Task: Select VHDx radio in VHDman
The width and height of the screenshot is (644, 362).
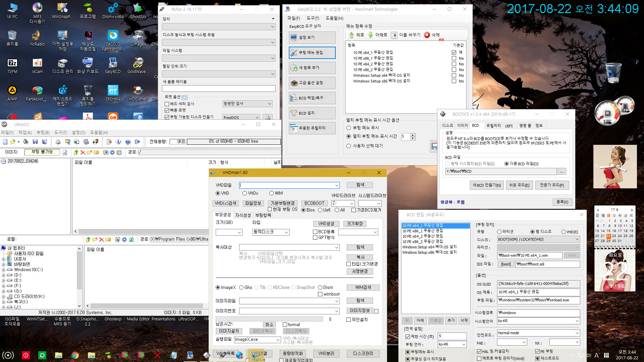Action: (245, 193)
